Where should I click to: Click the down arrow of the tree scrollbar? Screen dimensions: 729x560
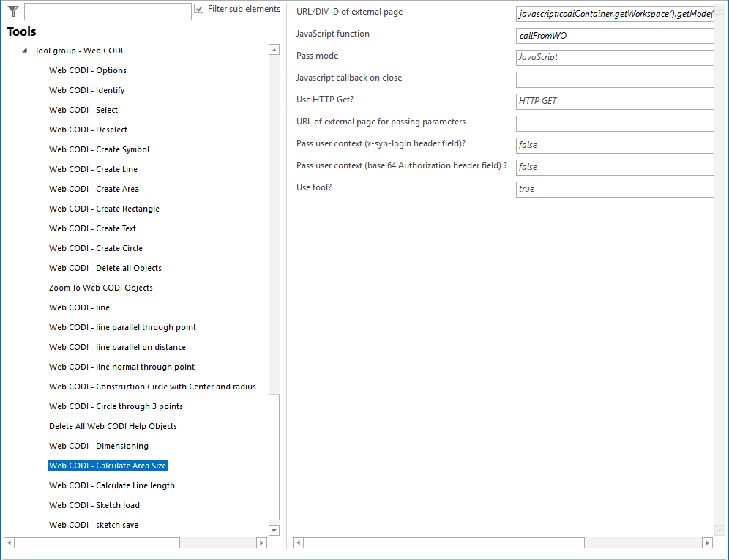point(274,529)
